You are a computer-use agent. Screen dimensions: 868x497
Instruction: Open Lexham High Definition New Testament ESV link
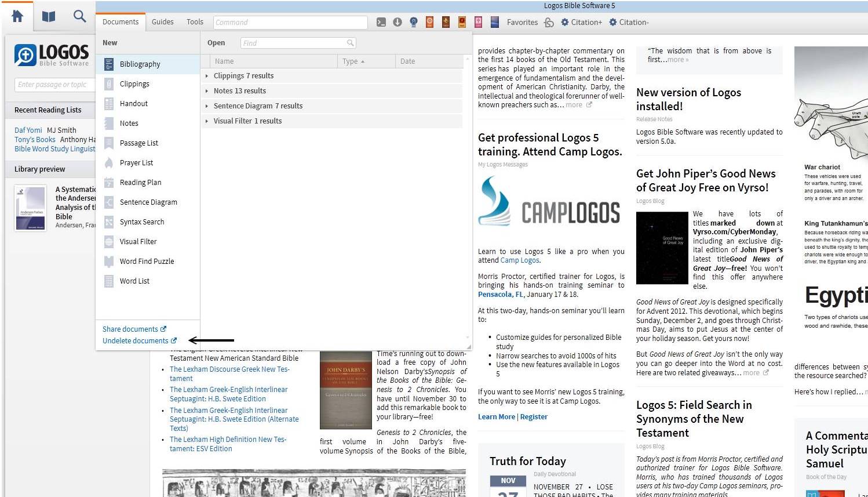click(228, 444)
